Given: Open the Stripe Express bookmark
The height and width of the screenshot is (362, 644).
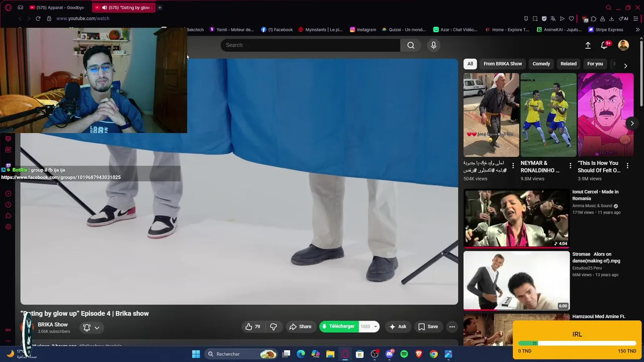Looking at the screenshot, I should (x=606, y=30).
